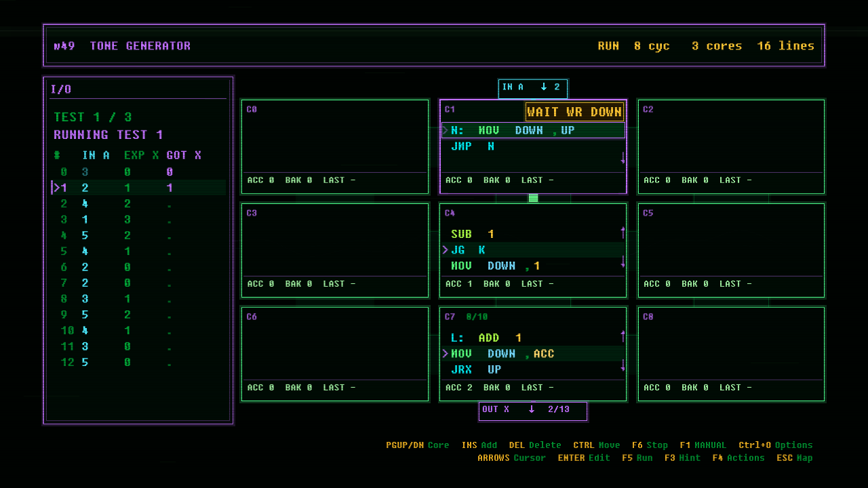Select I/O row 0 in the test table
Screen dimensions: 868x488
coord(139,172)
